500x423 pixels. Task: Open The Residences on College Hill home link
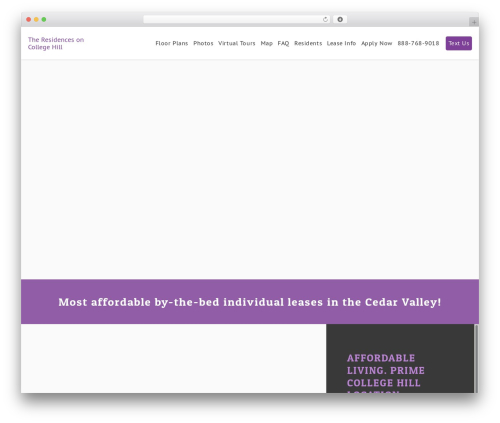[x=56, y=43]
